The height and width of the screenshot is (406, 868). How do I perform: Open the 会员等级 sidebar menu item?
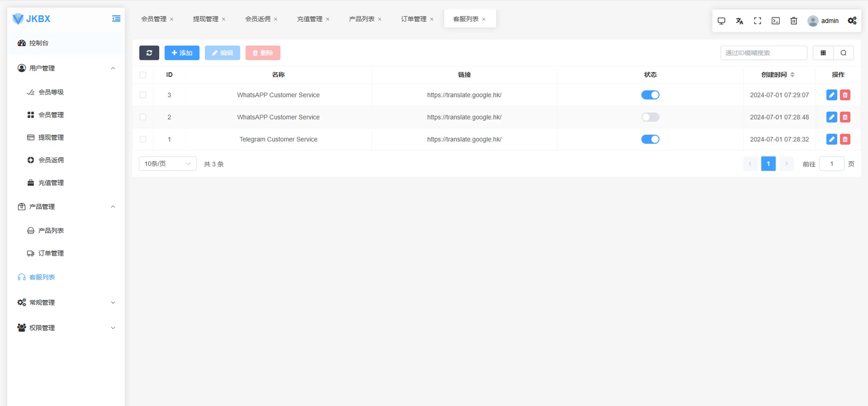(51, 92)
